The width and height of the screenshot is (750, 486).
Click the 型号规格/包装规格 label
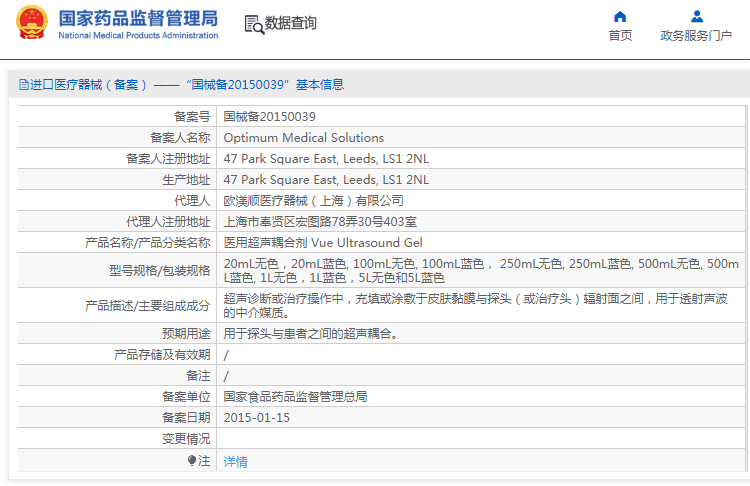point(159,271)
